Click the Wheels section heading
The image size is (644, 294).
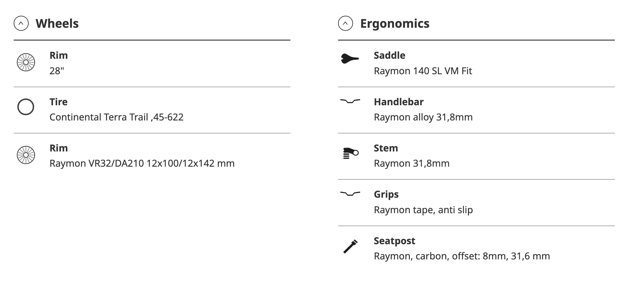(57, 23)
